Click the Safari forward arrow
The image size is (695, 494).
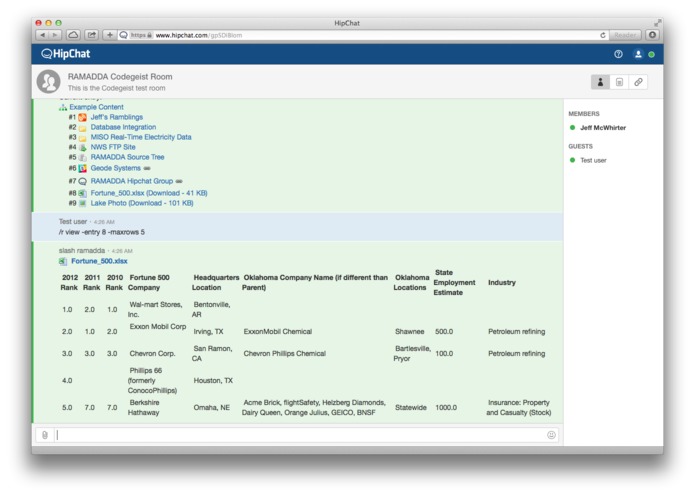point(55,35)
